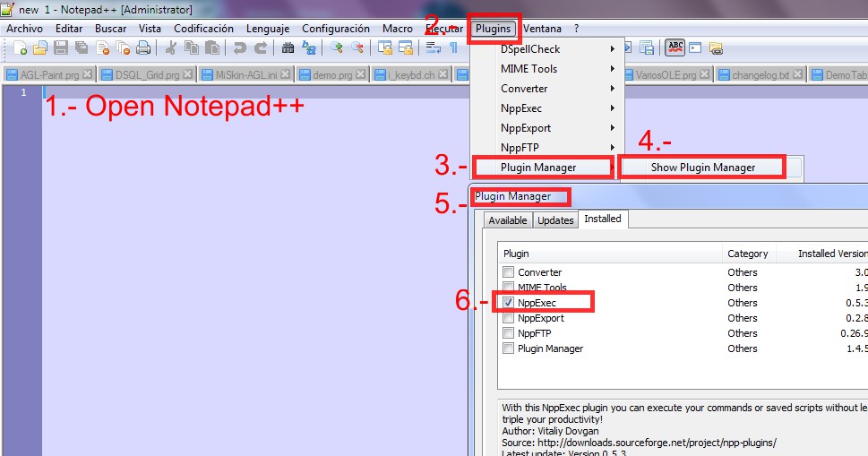Expand the Converter submenu in Plugins menu
Image resolution: width=868 pixels, height=456 pixels.
pyautogui.click(x=547, y=89)
